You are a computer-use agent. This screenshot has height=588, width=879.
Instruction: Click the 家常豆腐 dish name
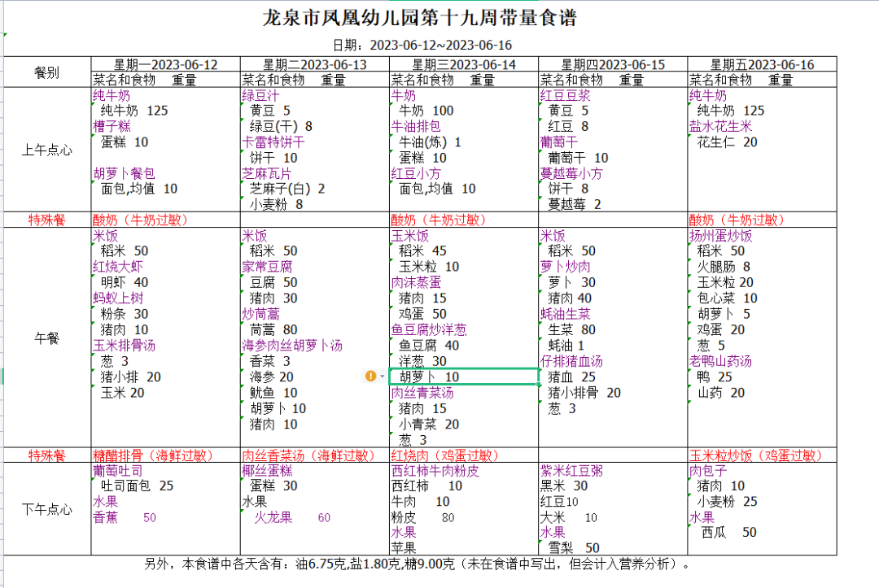click(267, 267)
